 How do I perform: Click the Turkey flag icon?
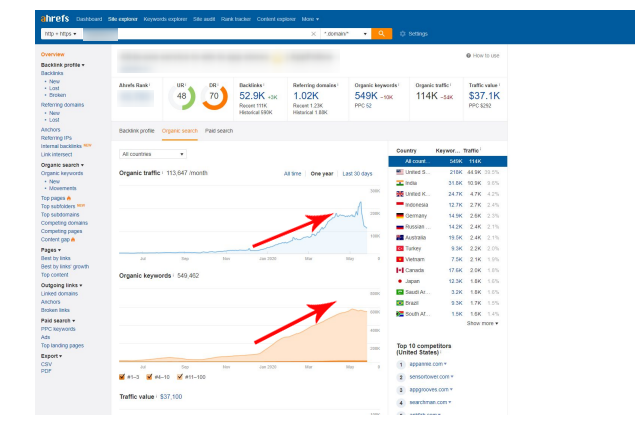tap(400, 248)
